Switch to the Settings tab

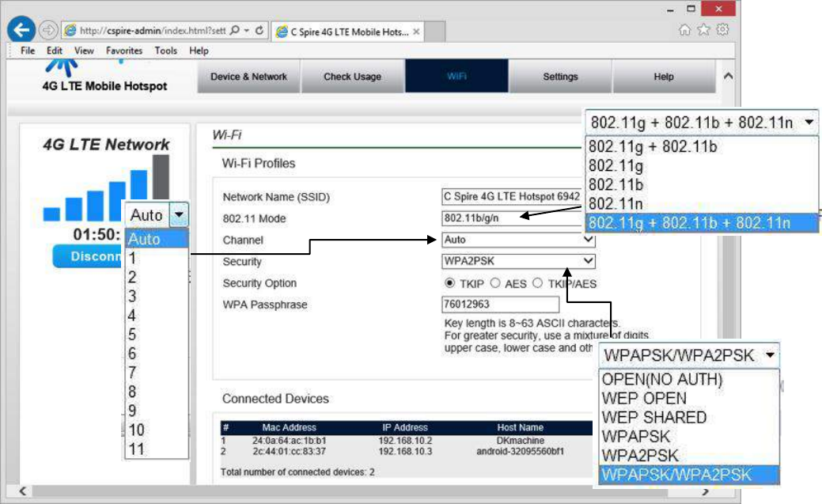pyautogui.click(x=560, y=77)
